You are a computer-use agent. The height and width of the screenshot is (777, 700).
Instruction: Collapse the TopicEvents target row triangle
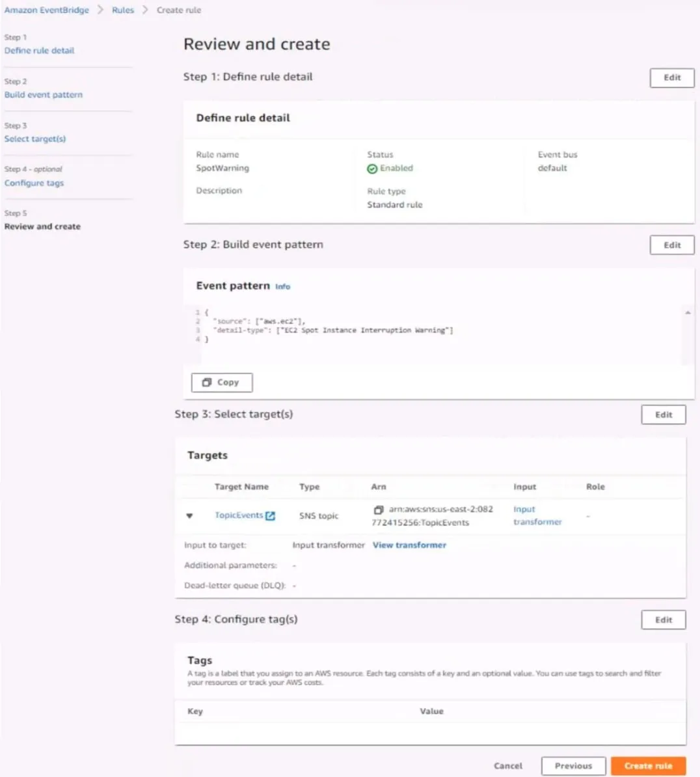[x=189, y=516]
